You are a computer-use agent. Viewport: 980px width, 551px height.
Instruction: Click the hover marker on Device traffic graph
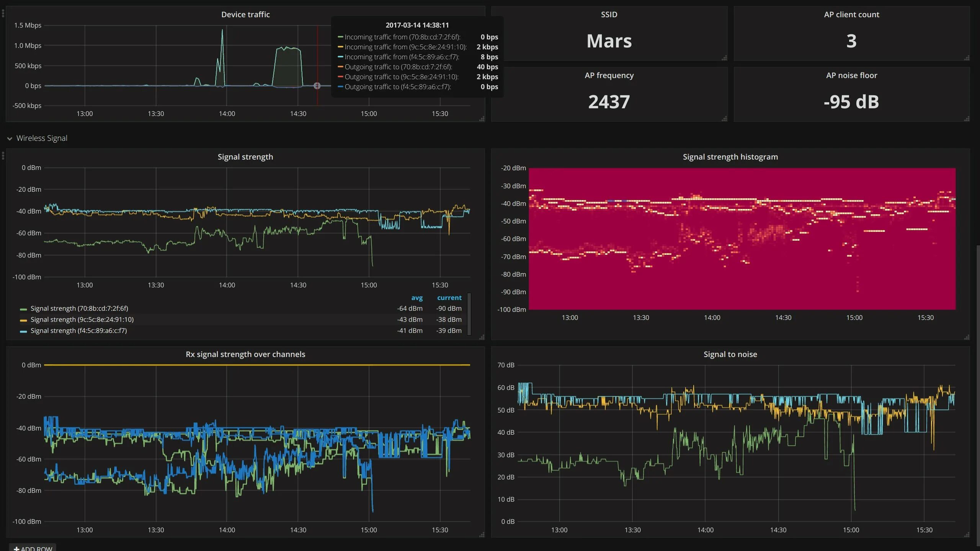317,86
